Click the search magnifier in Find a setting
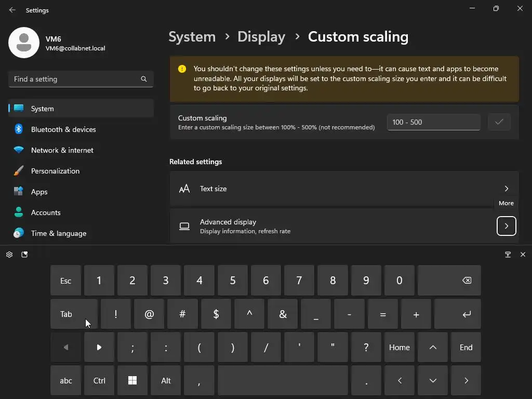 pyautogui.click(x=144, y=79)
